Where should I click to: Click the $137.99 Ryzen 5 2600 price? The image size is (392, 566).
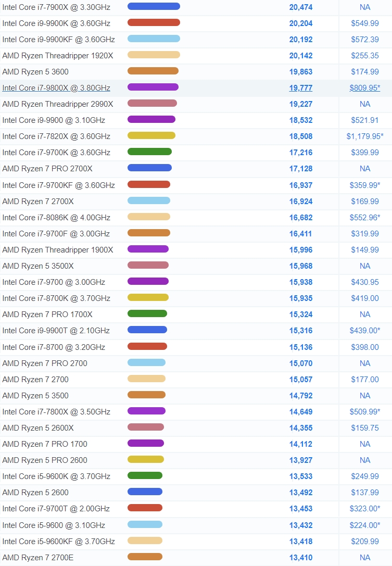coord(364,493)
